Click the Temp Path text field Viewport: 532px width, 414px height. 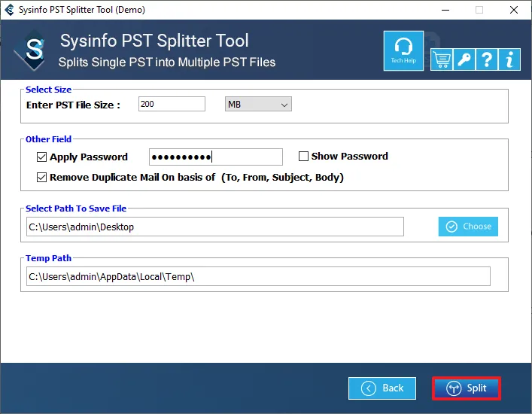pos(257,276)
